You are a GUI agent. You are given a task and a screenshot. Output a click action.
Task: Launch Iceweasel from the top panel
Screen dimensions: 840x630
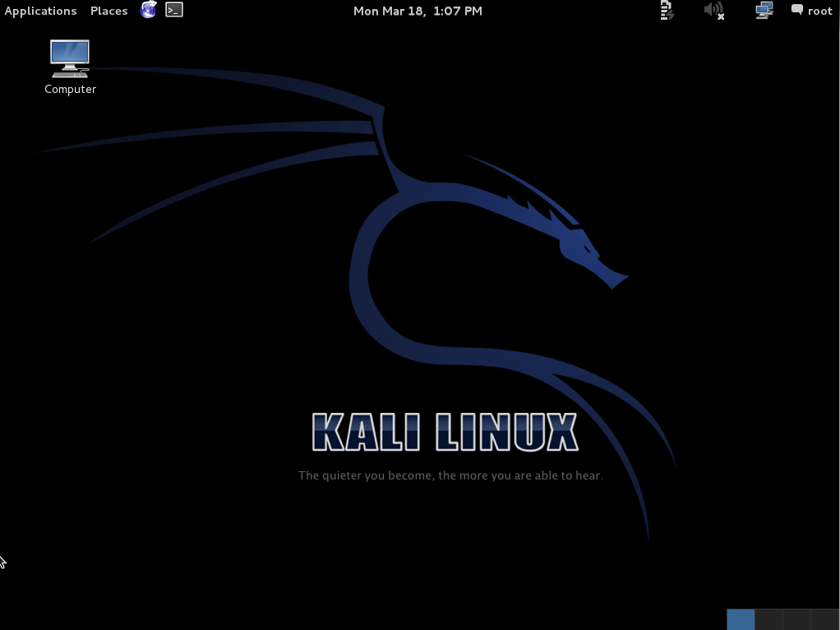pyautogui.click(x=148, y=11)
